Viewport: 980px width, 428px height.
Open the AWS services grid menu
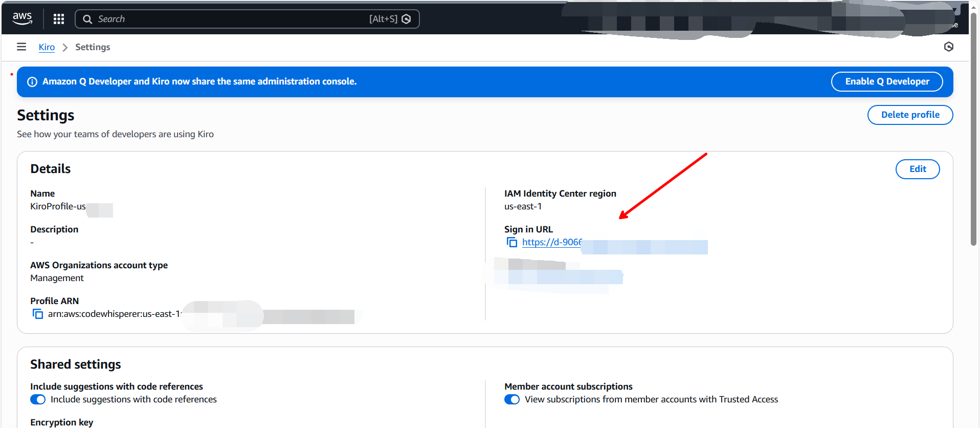tap(59, 19)
